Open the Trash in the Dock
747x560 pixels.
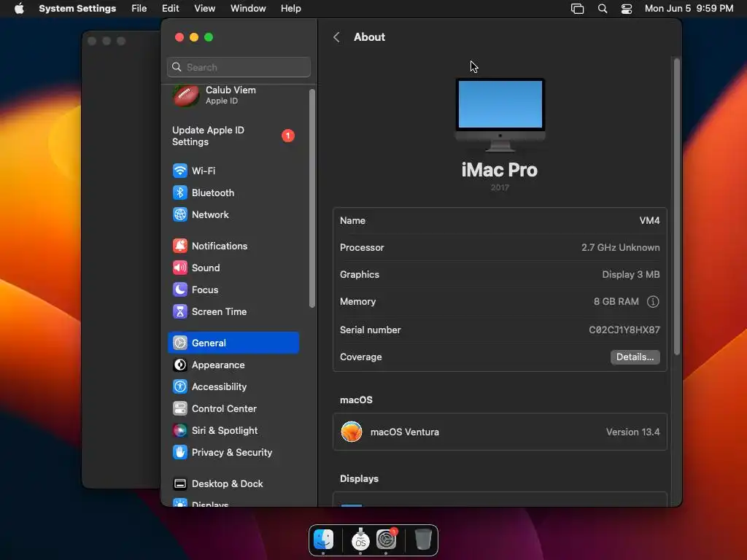click(x=423, y=540)
